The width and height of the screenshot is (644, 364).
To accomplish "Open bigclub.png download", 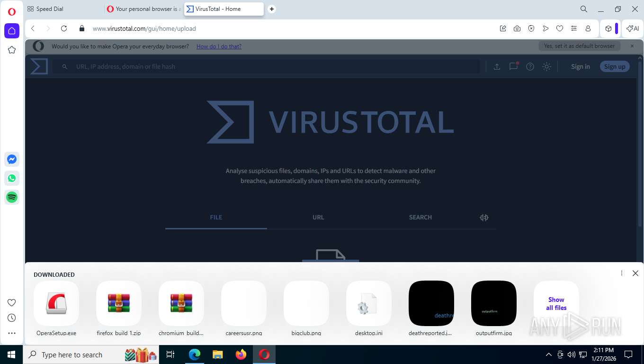I will coord(306,308).
